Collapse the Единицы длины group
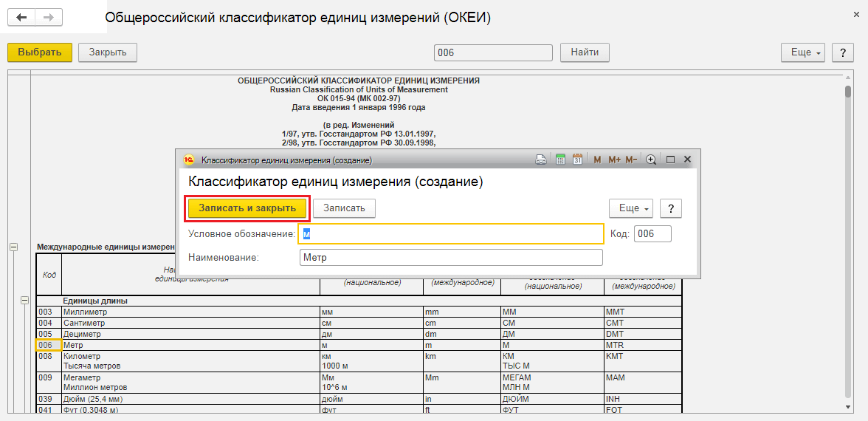The width and height of the screenshot is (868, 421). (24, 300)
